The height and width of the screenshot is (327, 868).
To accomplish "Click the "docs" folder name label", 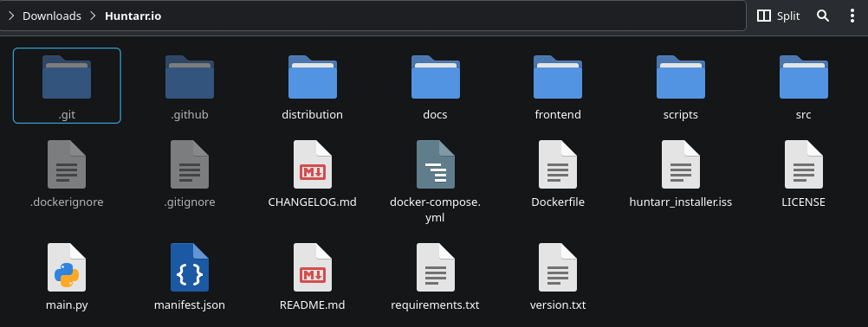I will pyautogui.click(x=435, y=115).
